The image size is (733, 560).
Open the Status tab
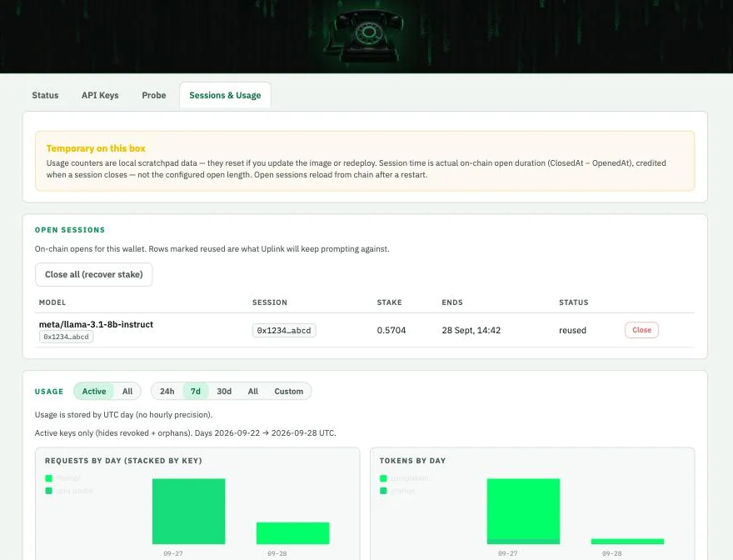pyautogui.click(x=45, y=96)
